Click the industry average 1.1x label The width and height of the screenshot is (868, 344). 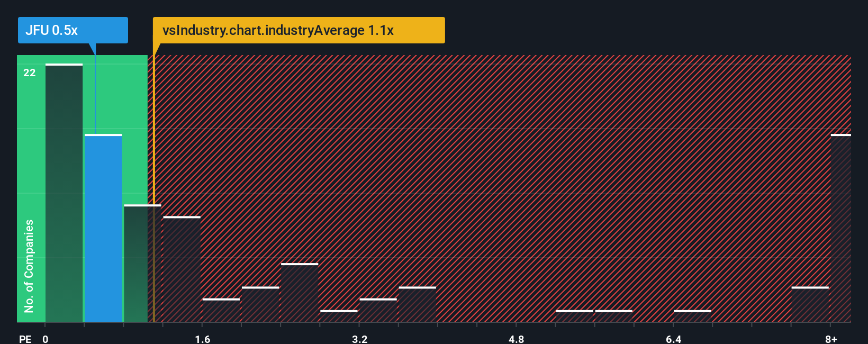299,30
